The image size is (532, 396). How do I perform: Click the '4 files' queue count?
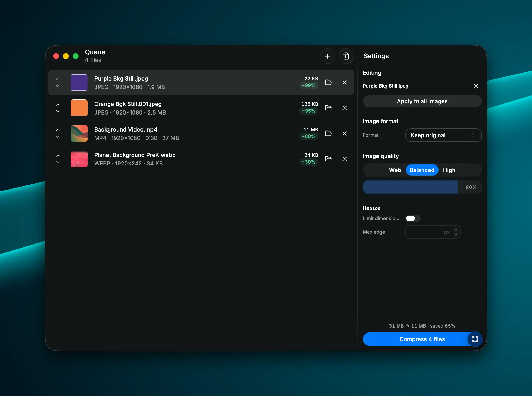(93, 60)
